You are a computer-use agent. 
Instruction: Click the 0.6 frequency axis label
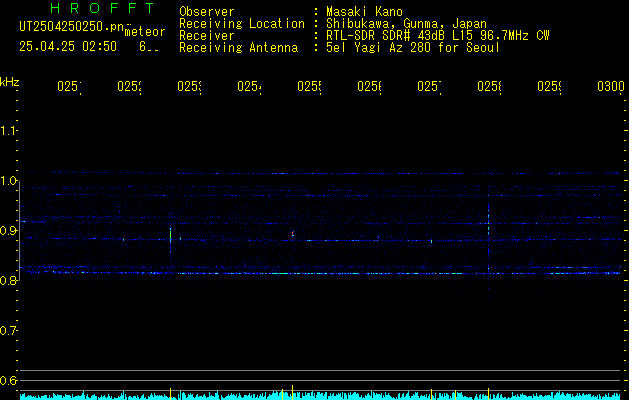click(8, 381)
